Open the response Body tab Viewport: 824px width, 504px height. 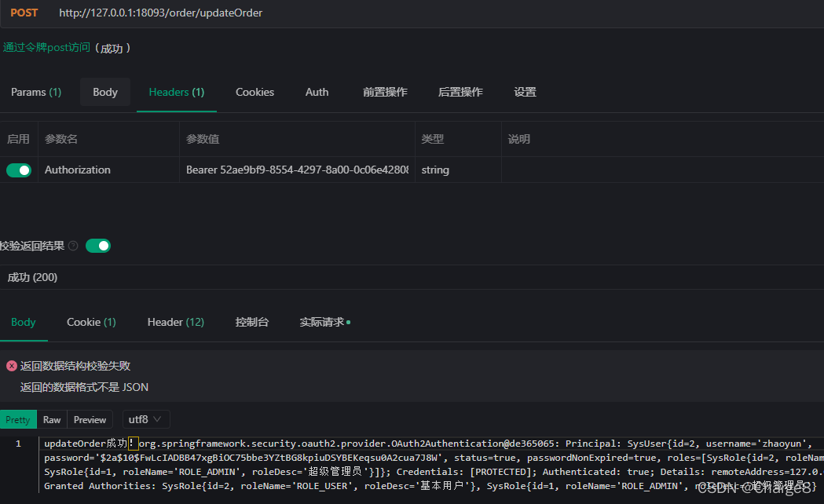click(23, 322)
